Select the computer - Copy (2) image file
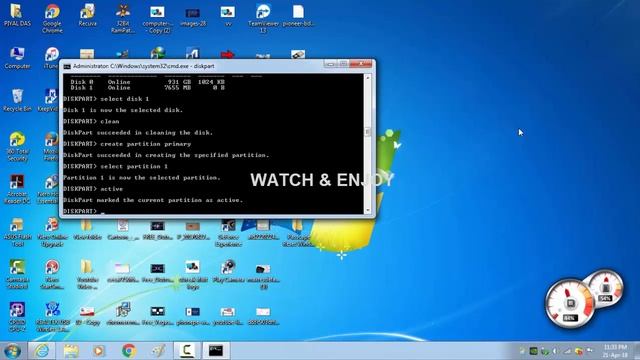Image resolution: width=640 pixels, height=360 pixels. point(157,18)
